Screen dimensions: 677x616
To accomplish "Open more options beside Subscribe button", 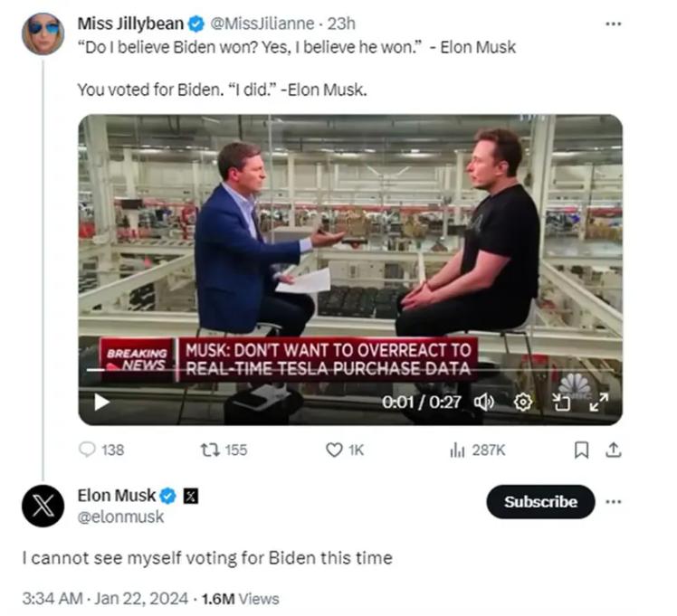I will point(615,501).
